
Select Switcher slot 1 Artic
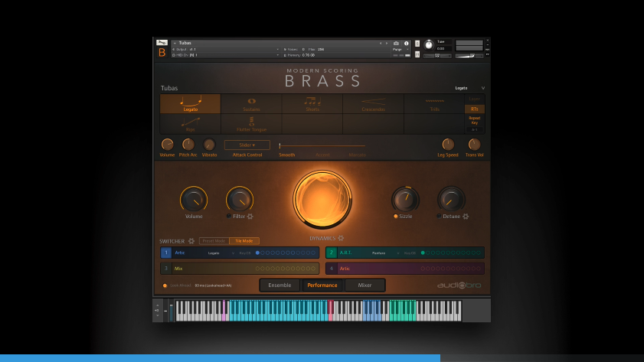(x=240, y=253)
